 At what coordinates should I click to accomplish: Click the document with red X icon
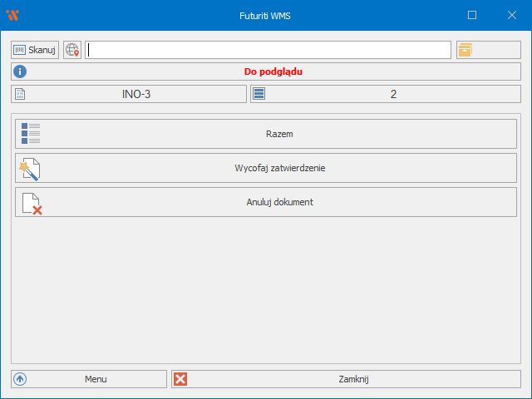(32, 203)
